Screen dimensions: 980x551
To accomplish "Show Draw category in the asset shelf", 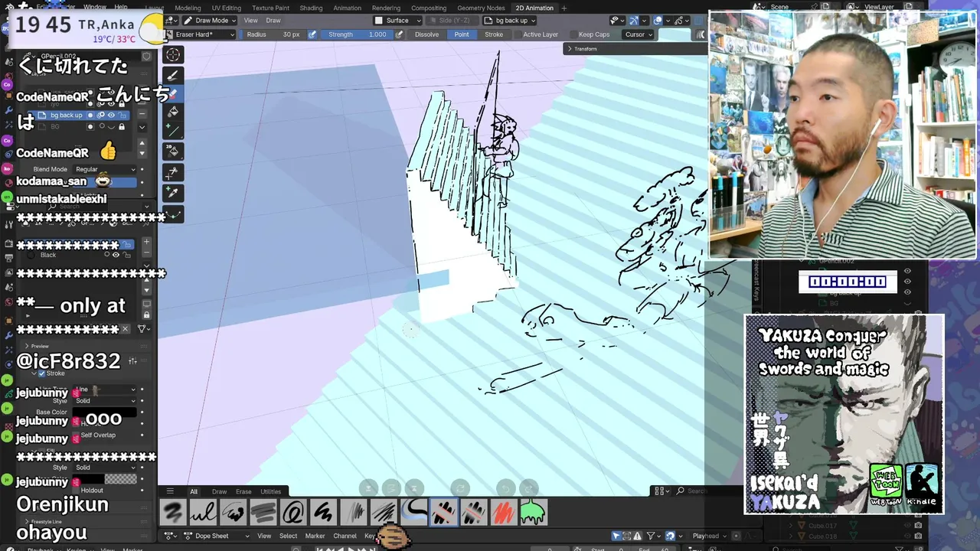I will coord(219,491).
